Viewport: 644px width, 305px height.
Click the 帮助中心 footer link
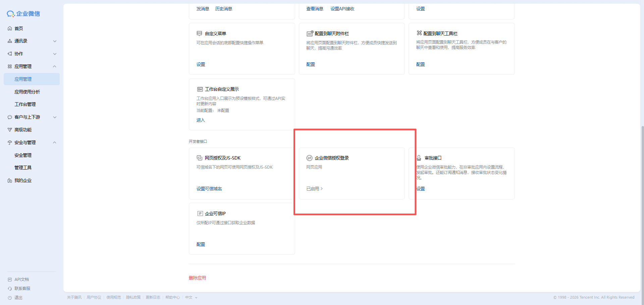173,298
